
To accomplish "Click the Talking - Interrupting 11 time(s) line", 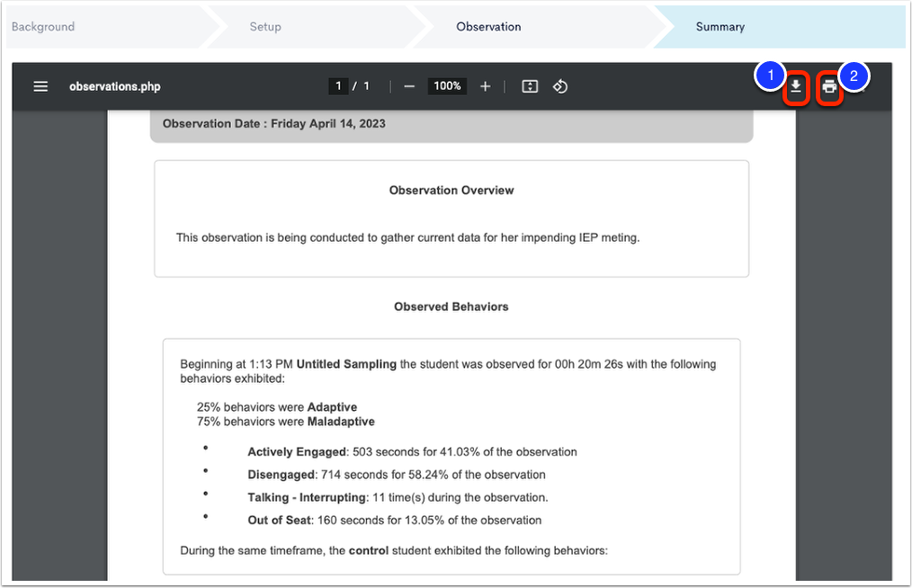I will tap(398, 497).
